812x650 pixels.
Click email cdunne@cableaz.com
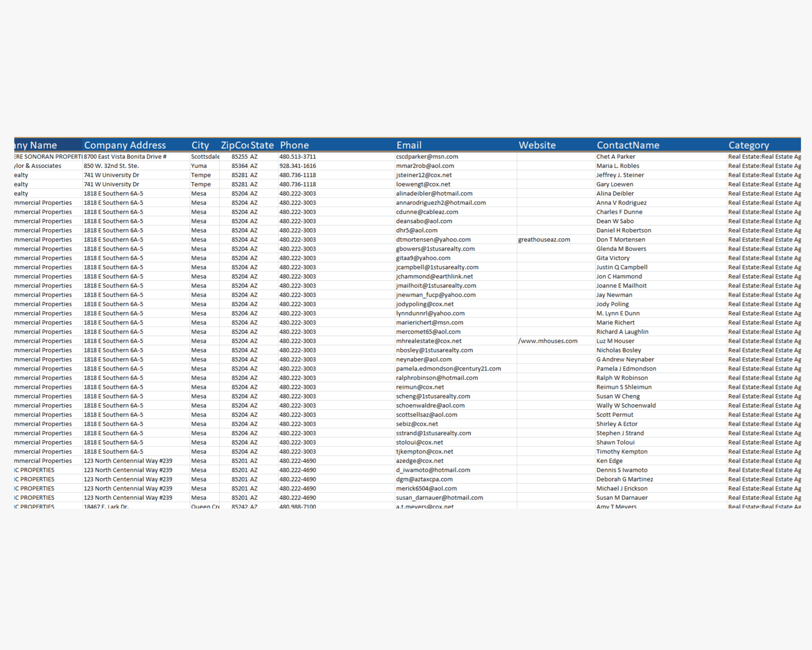point(427,212)
